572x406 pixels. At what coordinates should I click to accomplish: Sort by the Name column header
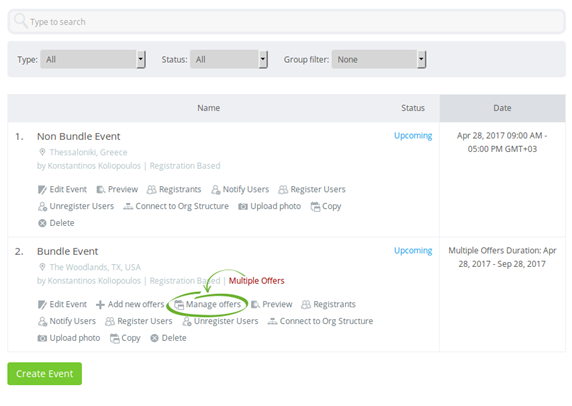coord(209,108)
